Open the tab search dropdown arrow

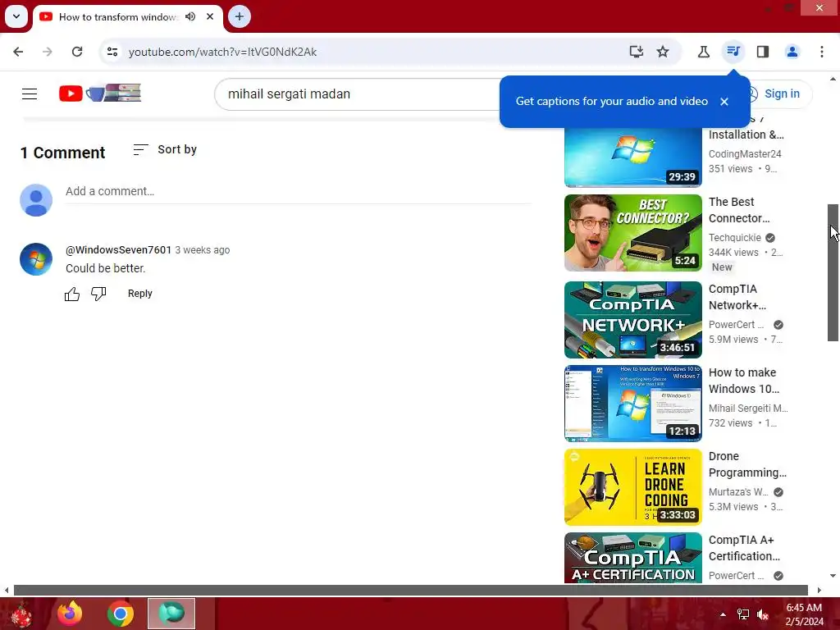point(16,16)
